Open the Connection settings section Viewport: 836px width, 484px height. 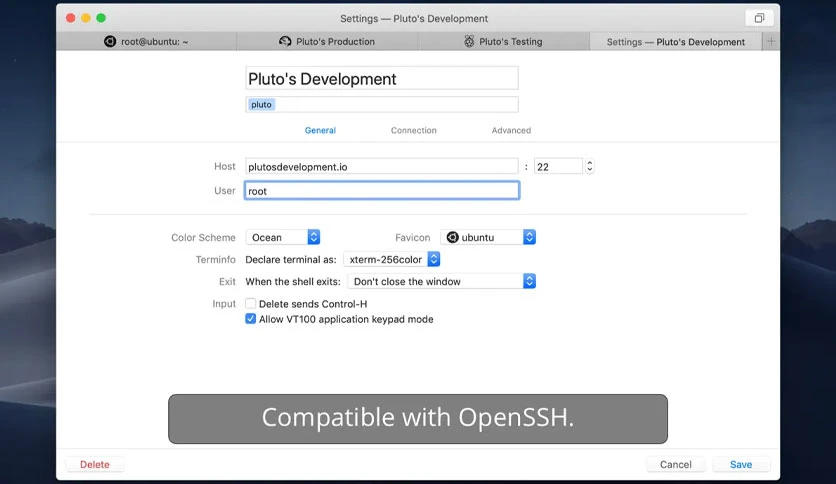pyautogui.click(x=414, y=130)
